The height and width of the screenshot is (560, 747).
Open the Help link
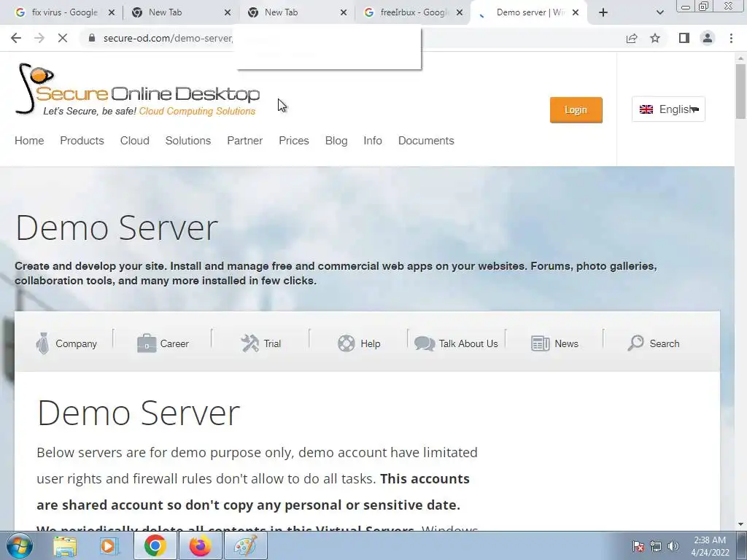click(370, 344)
